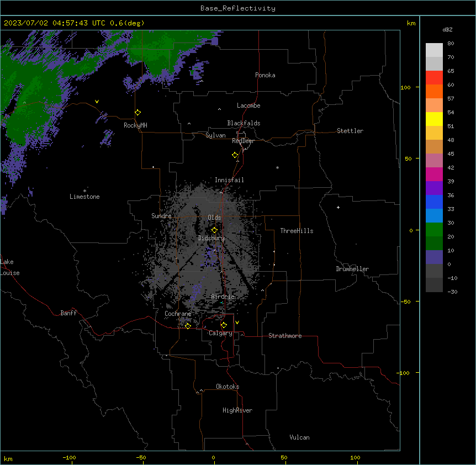Click the Didsbury map label
476x465 pixels.
(211, 238)
